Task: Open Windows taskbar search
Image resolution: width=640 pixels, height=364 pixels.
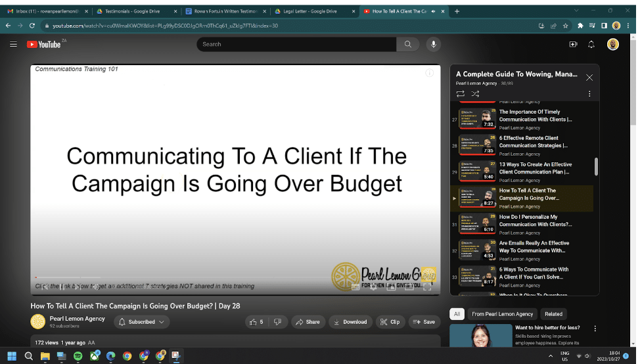Action: (x=28, y=356)
